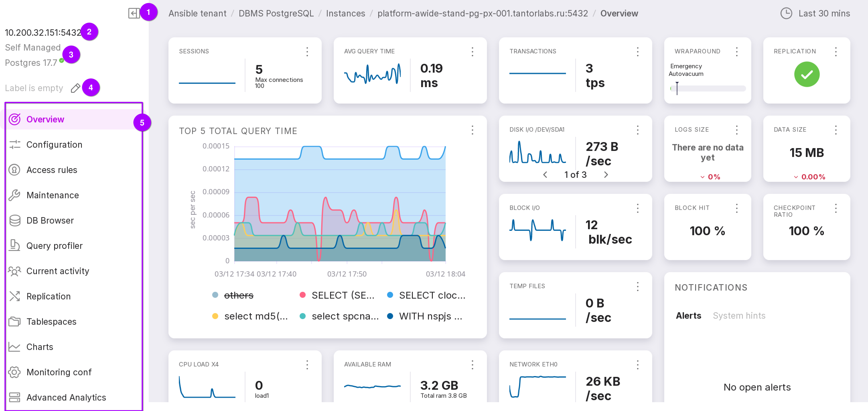Screen dimensions: 868x411
Task: Open Current activity in the sidebar
Action: coord(58,271)
